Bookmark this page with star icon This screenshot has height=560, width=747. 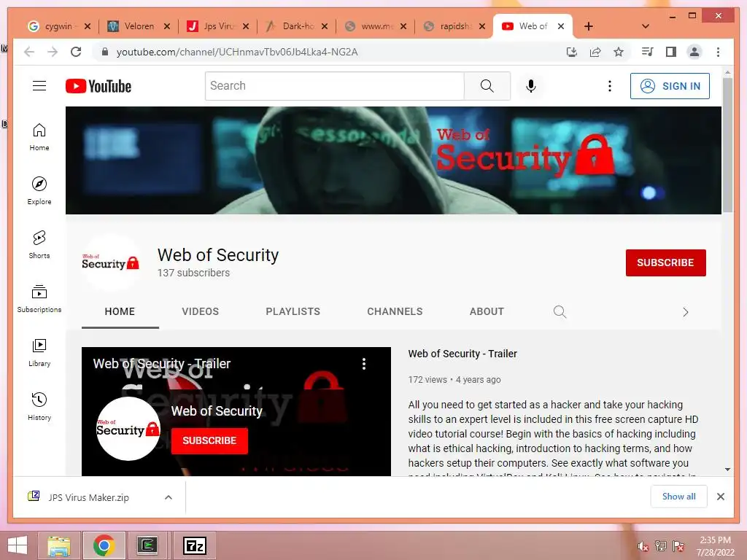click(x=619, y=52)
